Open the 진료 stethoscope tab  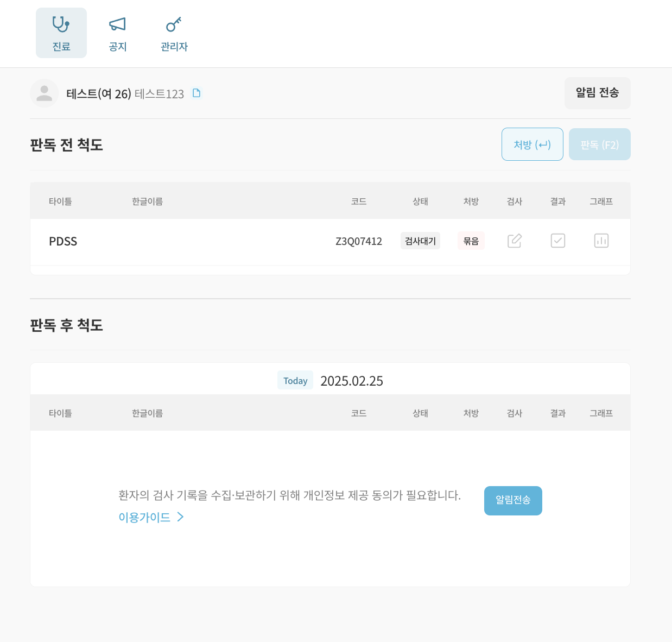[x=61, y=33]
